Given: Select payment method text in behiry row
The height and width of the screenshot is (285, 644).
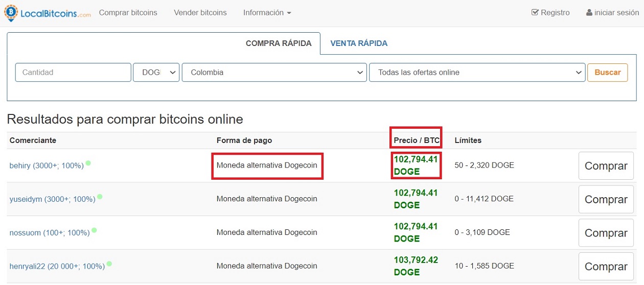Looking at the screenshot, I should tap(267, 165).
